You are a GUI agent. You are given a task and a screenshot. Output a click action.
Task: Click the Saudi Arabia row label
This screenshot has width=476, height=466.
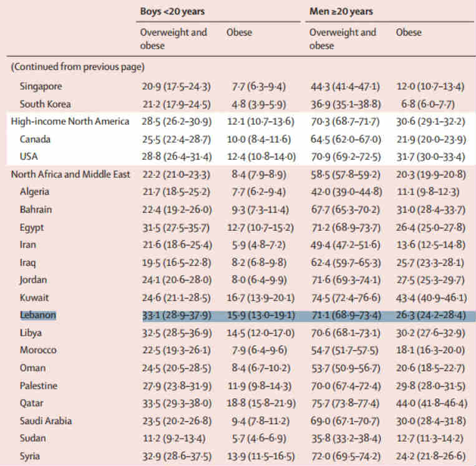pyautogui.click(x=46, y=420)
